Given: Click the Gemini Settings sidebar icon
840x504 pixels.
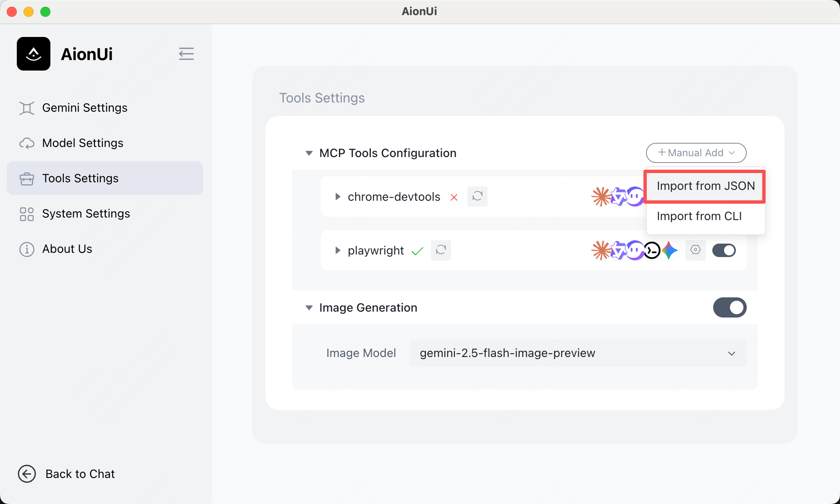Looking at the screenshot, I should 27,108.
